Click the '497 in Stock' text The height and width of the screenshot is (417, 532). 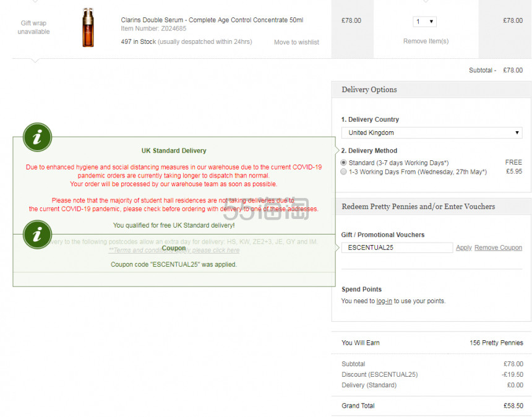(139, 41)
